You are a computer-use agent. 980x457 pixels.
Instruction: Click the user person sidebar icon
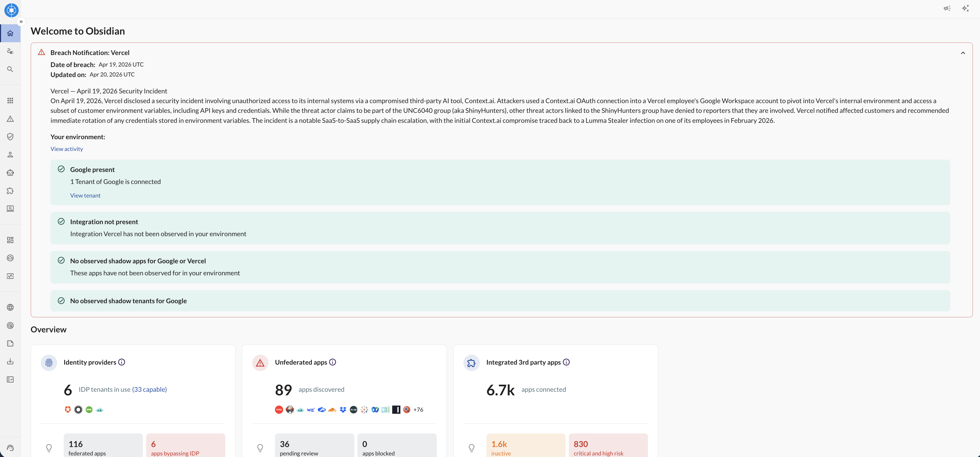pyautogui.click(x=10, y=154)
